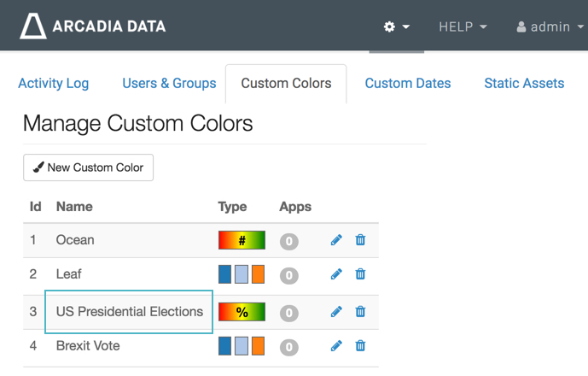
Task: Open the gear settings dropdown
Action: pos(396,26)
